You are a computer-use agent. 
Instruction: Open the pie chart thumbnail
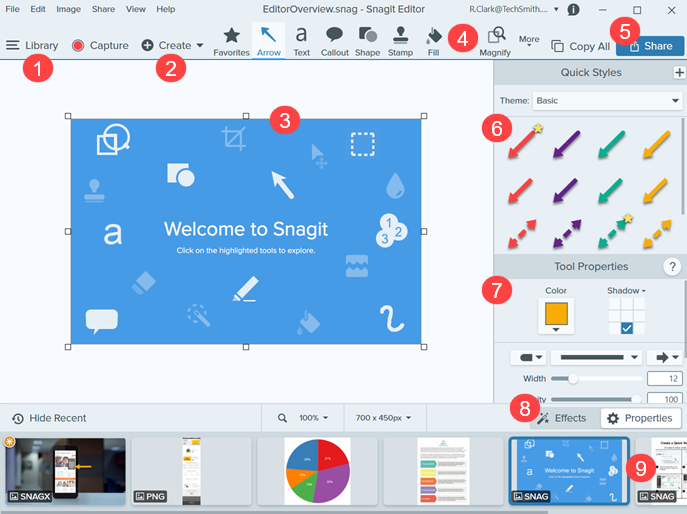[x=317, y=471]
